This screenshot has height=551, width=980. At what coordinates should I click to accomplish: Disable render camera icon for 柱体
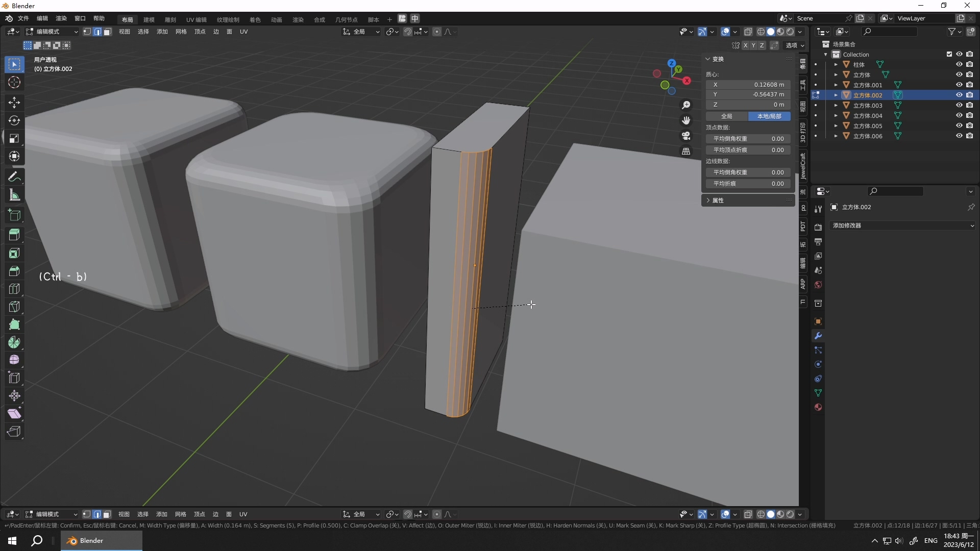tap(969, 64)
